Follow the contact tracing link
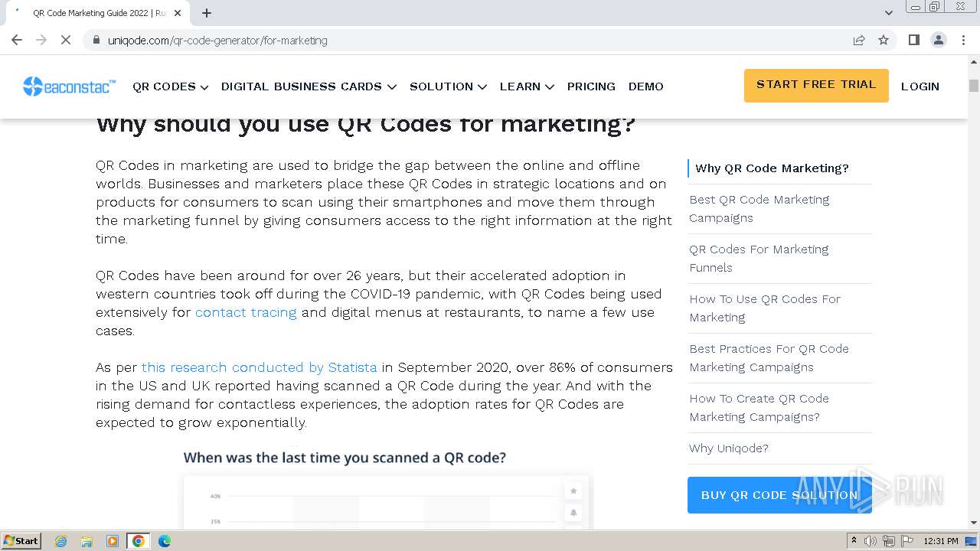 point(246,312)
